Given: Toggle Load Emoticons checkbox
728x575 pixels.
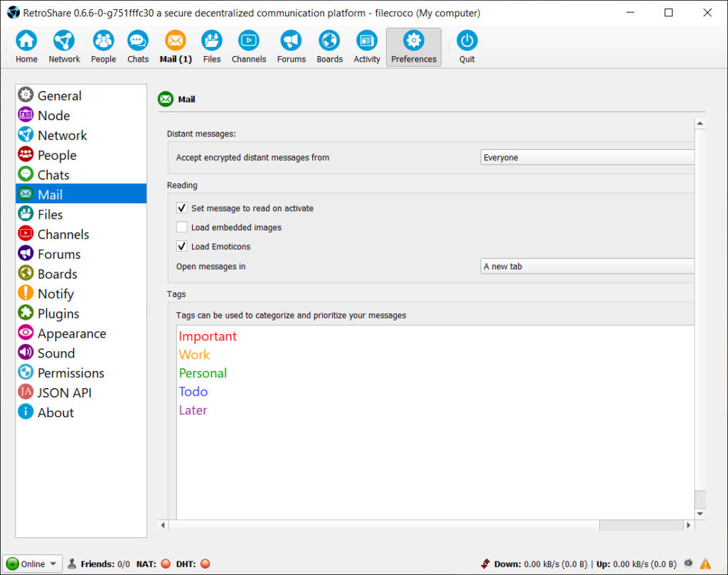Looking at the screenshot, I should (182, 246).
